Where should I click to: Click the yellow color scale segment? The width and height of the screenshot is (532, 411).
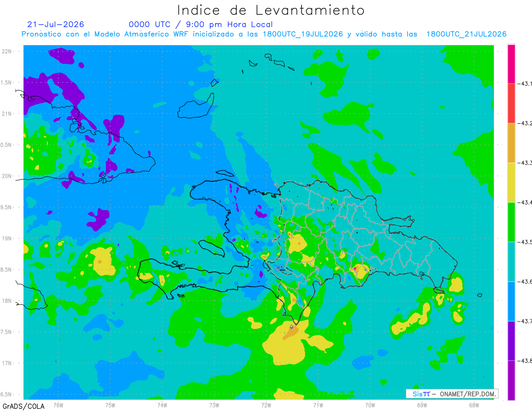pos(511,182)
